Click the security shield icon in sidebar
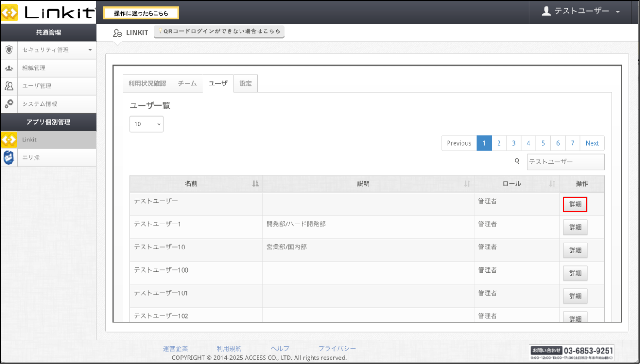This screenshot has height=364, width=640. click(x=9, y=49)
